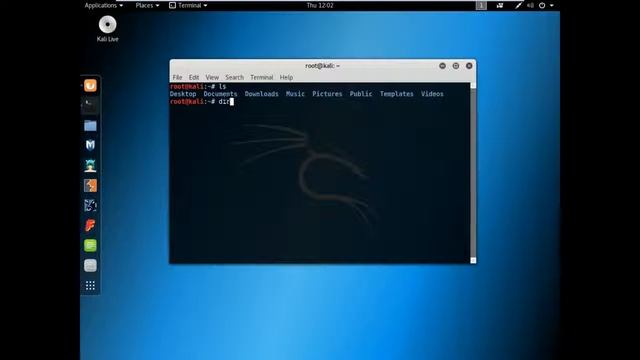Viewport: 640px width, 360px height.
Task: Open the View menu in terminal
Action: (212, 77)
